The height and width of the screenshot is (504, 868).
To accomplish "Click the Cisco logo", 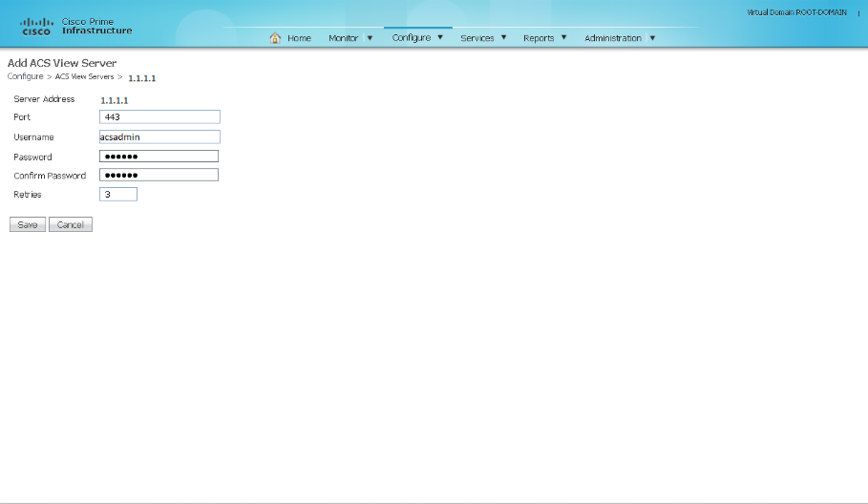I will [x=36, y=27].
